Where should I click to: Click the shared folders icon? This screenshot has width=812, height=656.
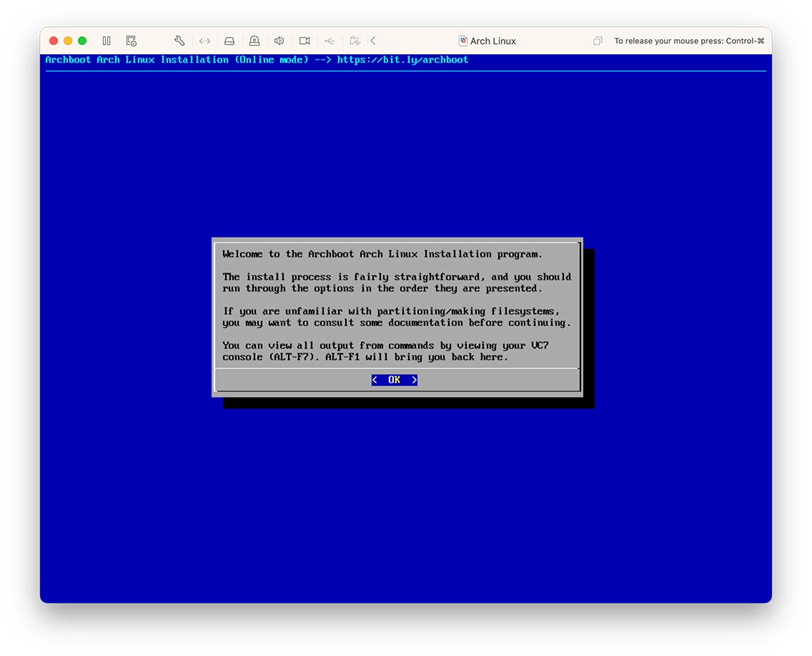click(x=355, y=41)
